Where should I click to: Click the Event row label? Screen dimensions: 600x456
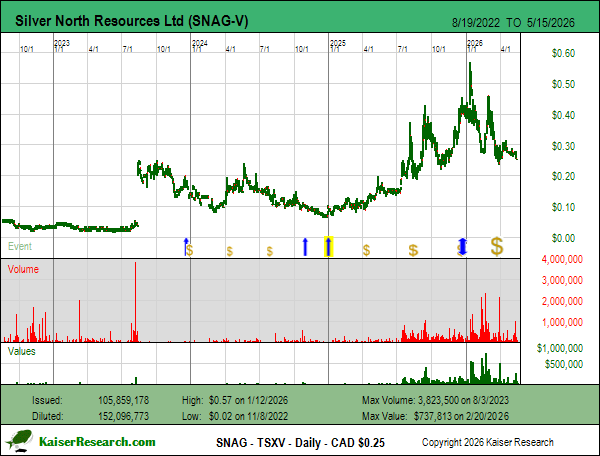[20, 246]
